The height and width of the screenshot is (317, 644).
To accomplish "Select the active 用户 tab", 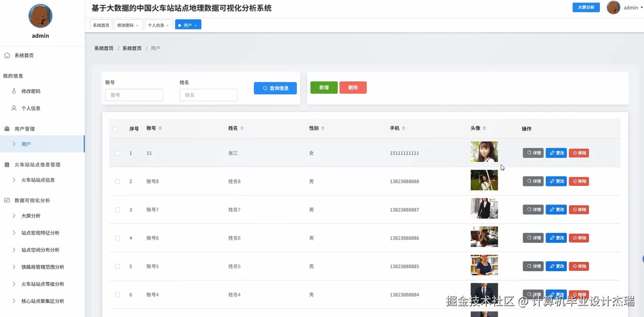I will point(188,25).
